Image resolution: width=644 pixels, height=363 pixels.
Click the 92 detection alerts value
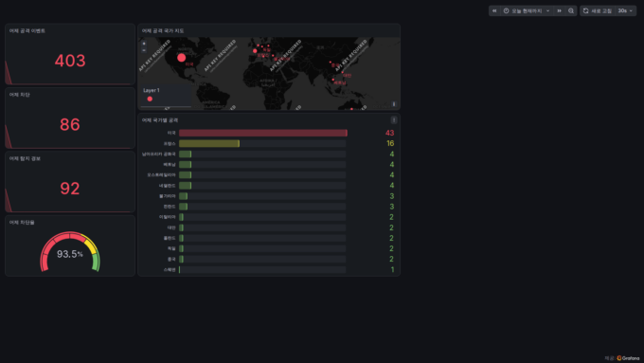point(70,189)
